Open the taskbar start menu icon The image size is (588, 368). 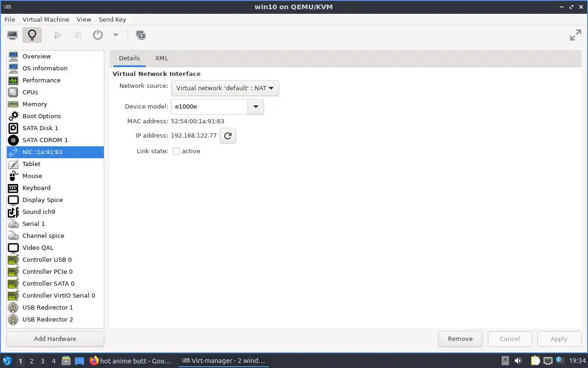pyautogui.click(x=7, y=361)
